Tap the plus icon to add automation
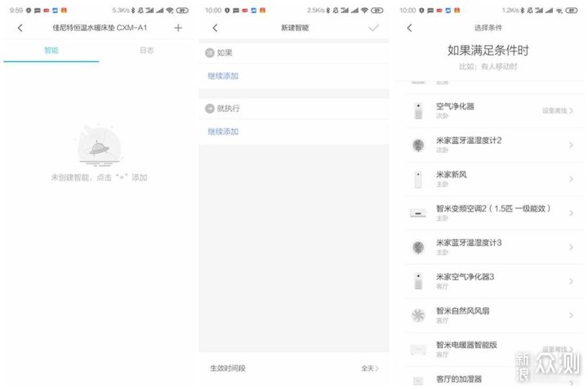The width and height of the screenshot is (588, 389). tap(178, 28)
